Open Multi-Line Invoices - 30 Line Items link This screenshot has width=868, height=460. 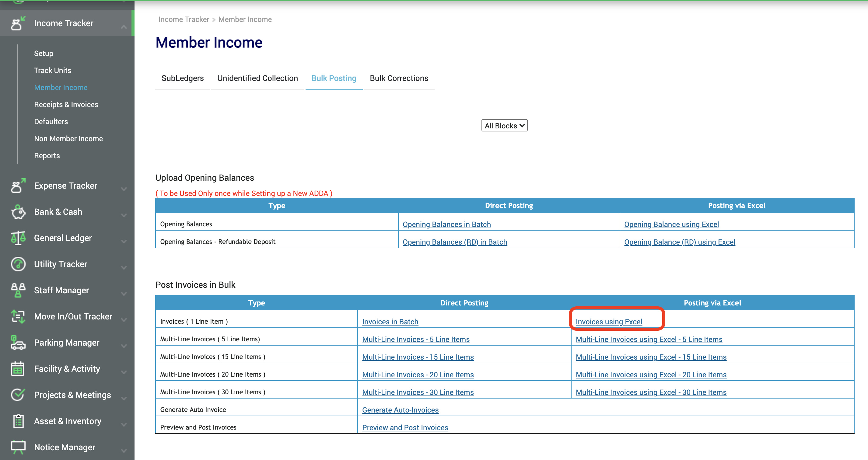pyautogui.click(x=418, y=392)
